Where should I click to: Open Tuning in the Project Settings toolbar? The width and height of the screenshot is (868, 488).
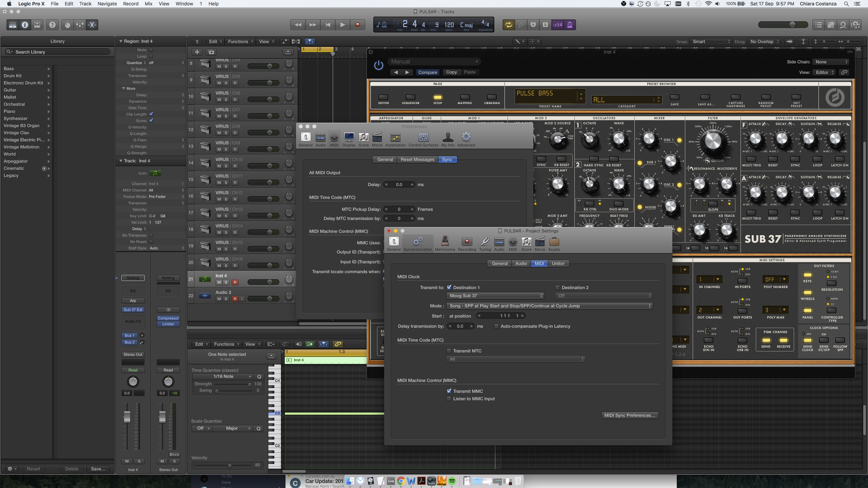485,244
